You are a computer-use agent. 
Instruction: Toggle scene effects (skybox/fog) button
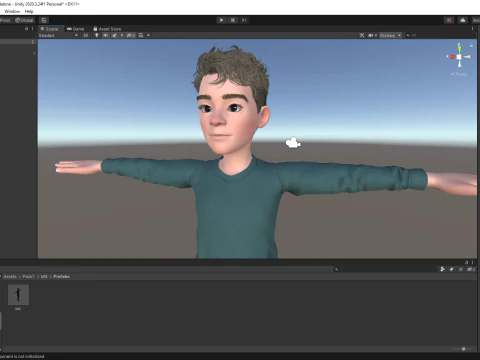click(x=114, y=35)
